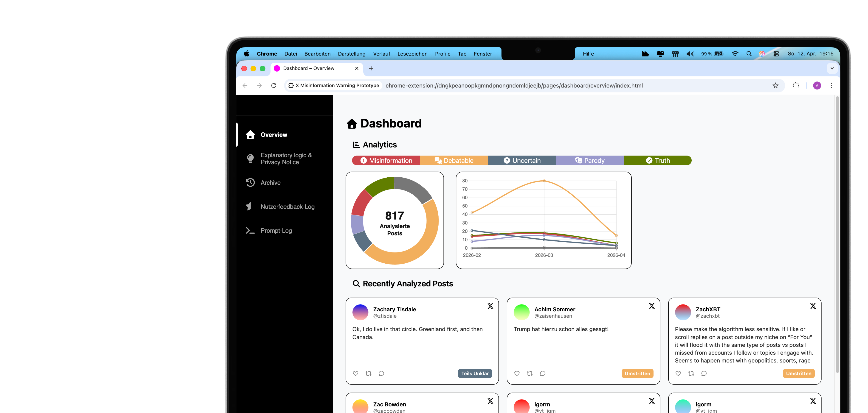
Task: Reload the dashboard page
Action: click(274, 86)
